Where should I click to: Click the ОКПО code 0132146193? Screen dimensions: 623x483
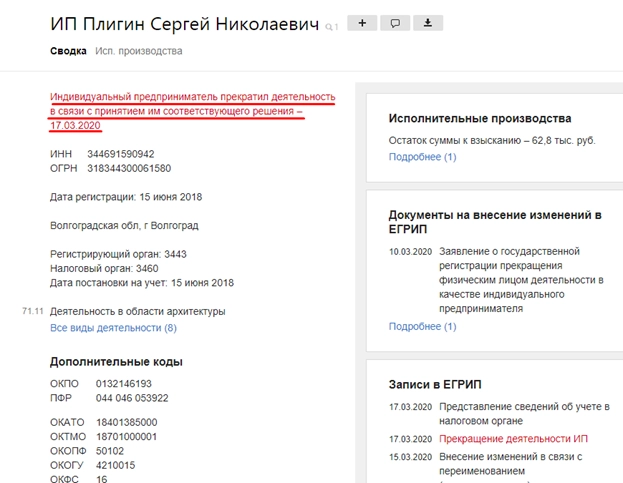[x=123, y=384]
